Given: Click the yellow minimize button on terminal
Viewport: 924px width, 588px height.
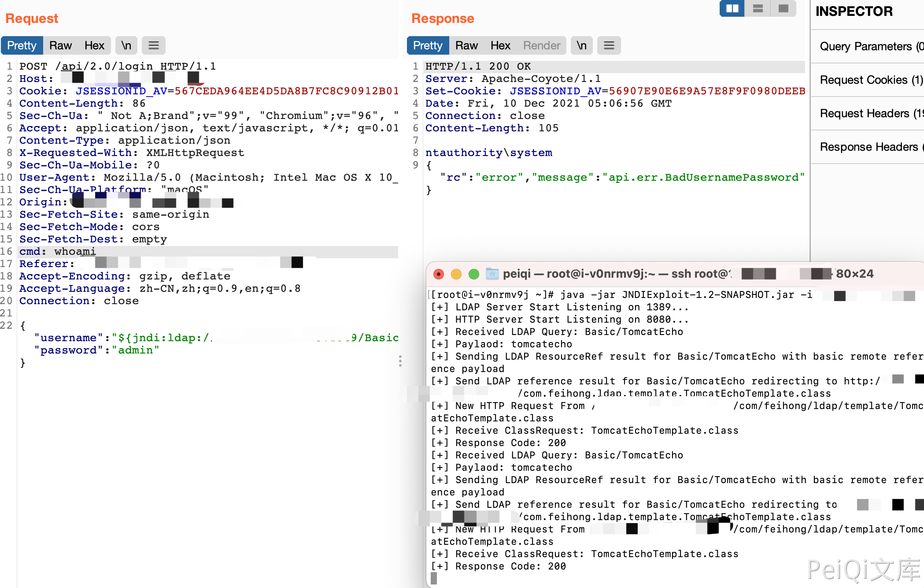Looking at the screenshot, I should pos(456,274).
